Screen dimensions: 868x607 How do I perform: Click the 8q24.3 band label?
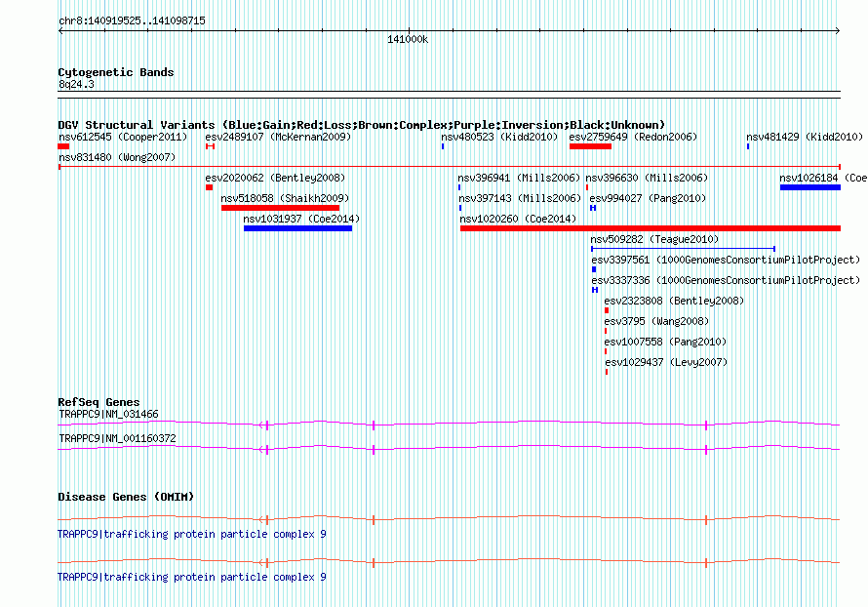(76, 85)
